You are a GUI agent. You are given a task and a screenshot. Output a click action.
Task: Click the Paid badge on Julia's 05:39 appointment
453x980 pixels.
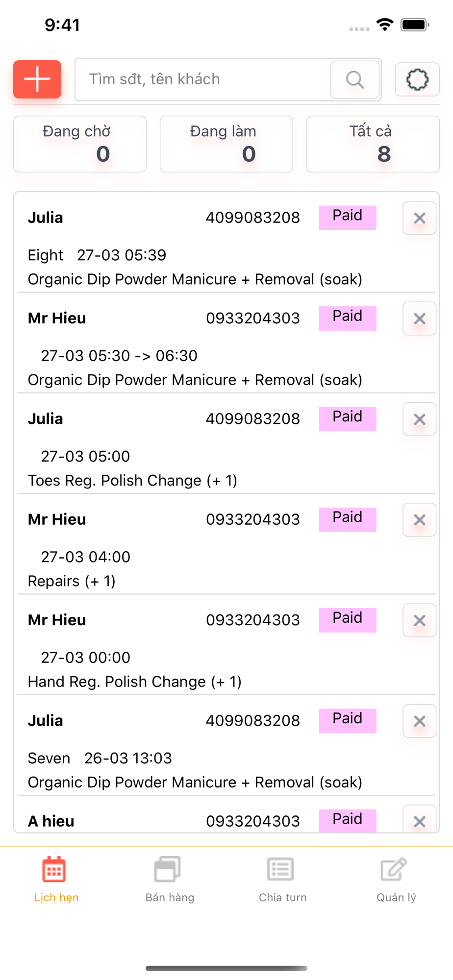click(x=347, y=217)
